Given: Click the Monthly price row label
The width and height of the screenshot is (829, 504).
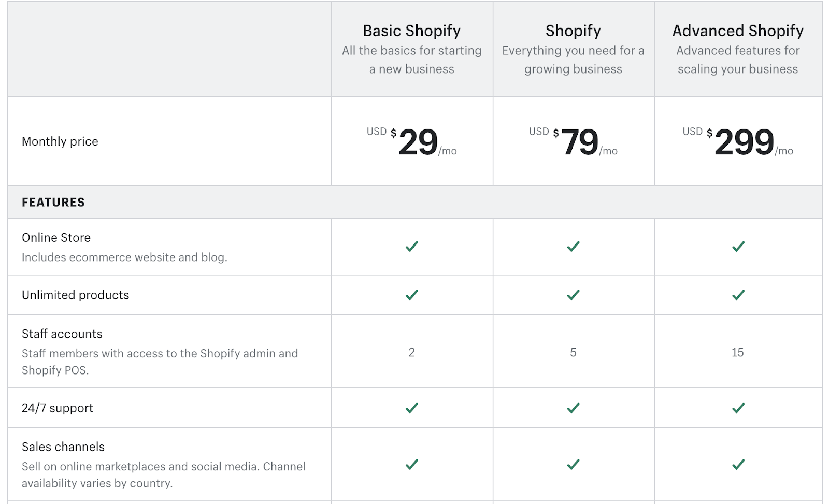Looking at the screenshot, I should coord(60,141).
